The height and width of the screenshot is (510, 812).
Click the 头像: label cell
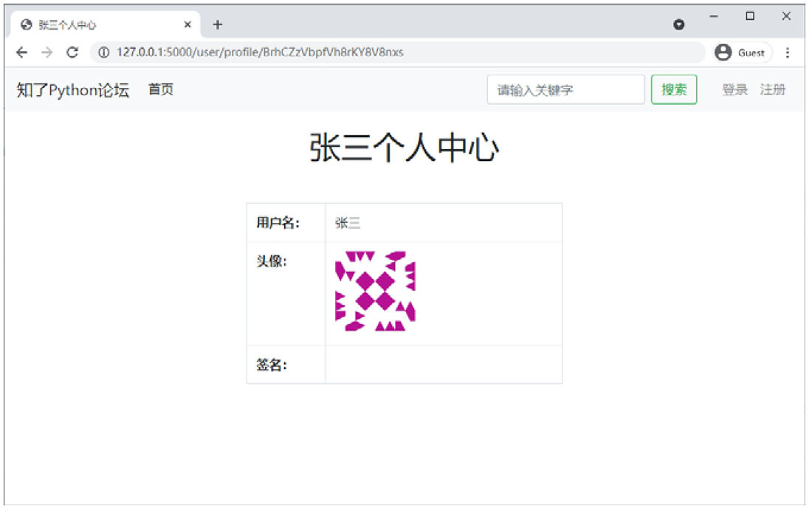(286, 294)
